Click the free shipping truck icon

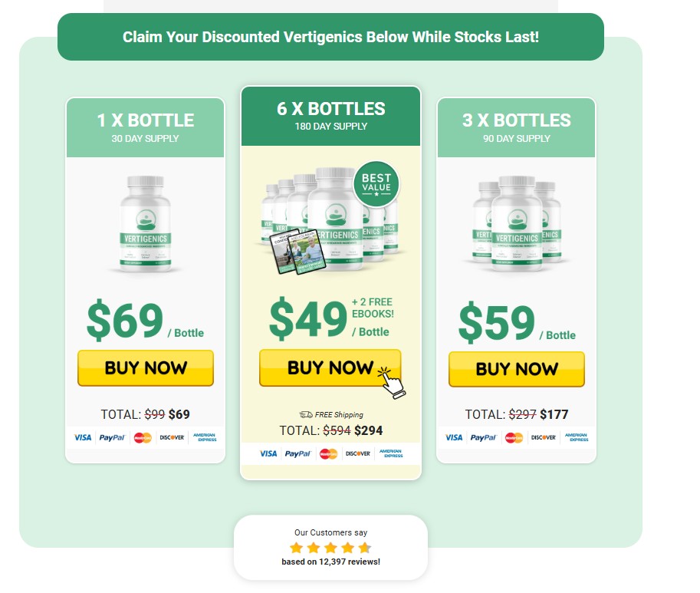[x=306, y=414]
